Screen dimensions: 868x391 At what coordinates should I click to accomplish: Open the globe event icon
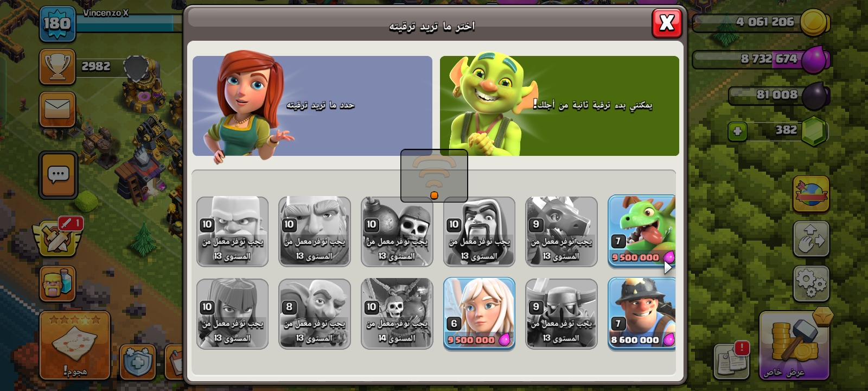point(811,194)
